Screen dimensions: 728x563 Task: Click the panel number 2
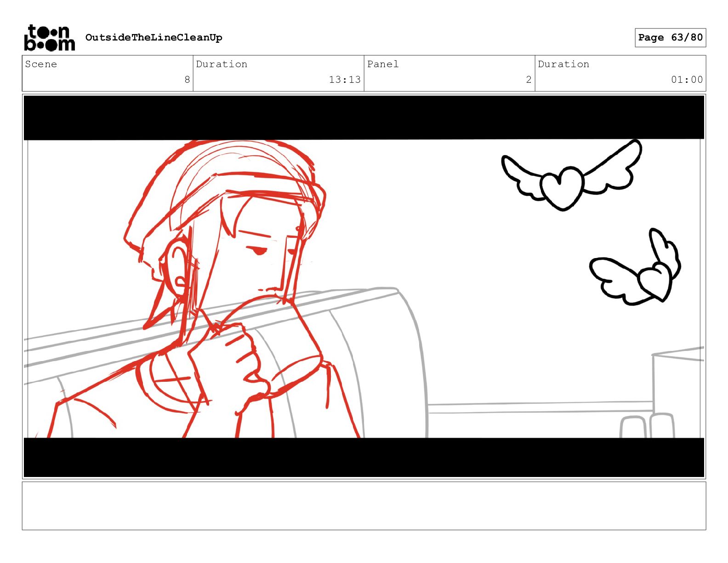[529, 80]
